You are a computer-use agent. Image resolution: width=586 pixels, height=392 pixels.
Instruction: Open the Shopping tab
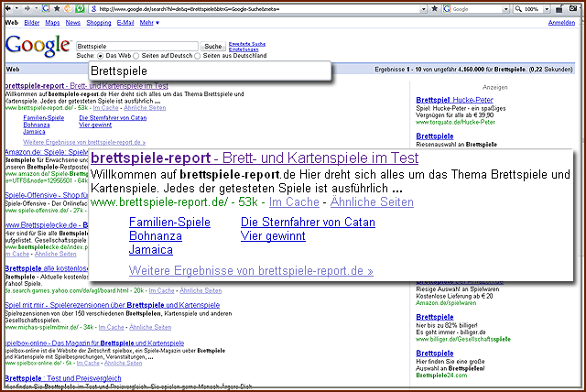coord(99,22)
